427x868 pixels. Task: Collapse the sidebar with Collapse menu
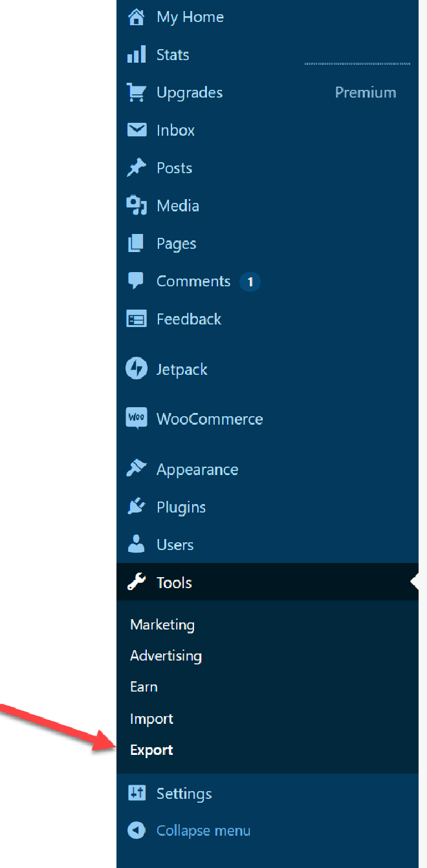(x=203, y=831)
